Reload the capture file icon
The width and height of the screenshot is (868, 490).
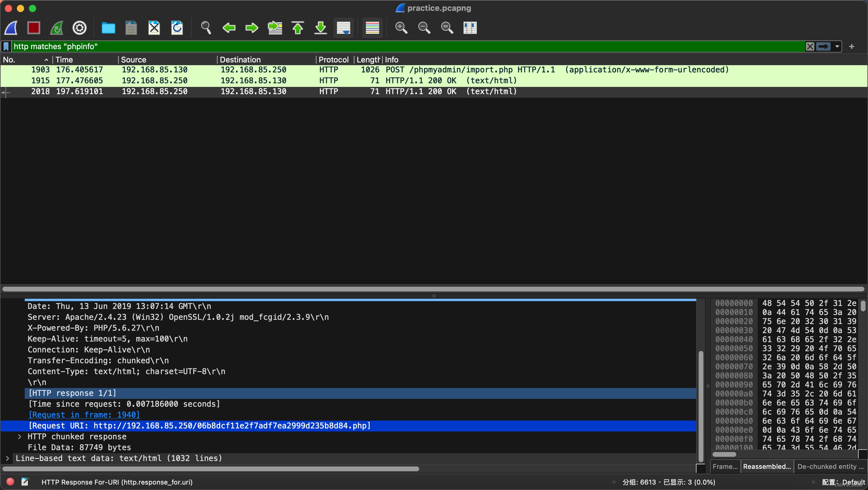177,28
